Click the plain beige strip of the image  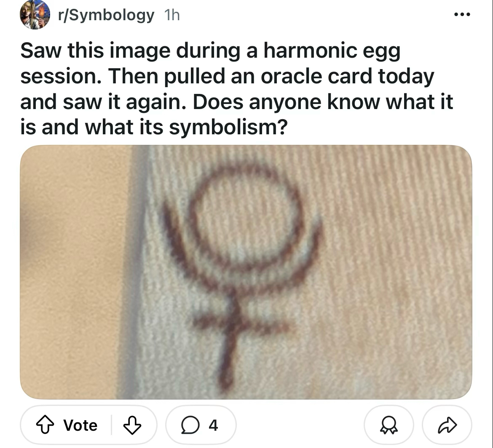pyautogui.click(x=74, y=272)
